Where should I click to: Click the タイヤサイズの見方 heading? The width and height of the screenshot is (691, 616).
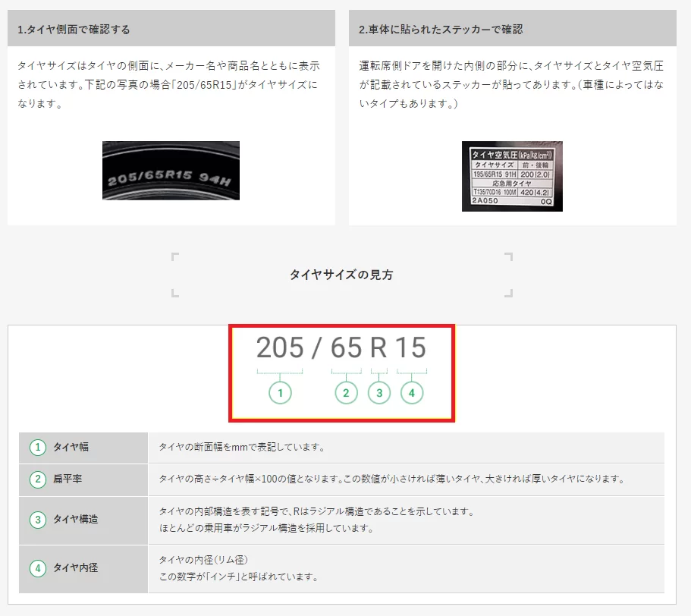(341, 275)
